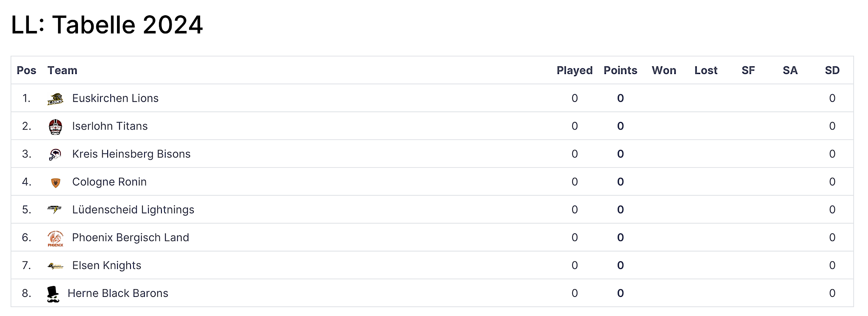Open the Cologne Ronin team name
The height and width of the screenshot is (316, 868).
109,182
